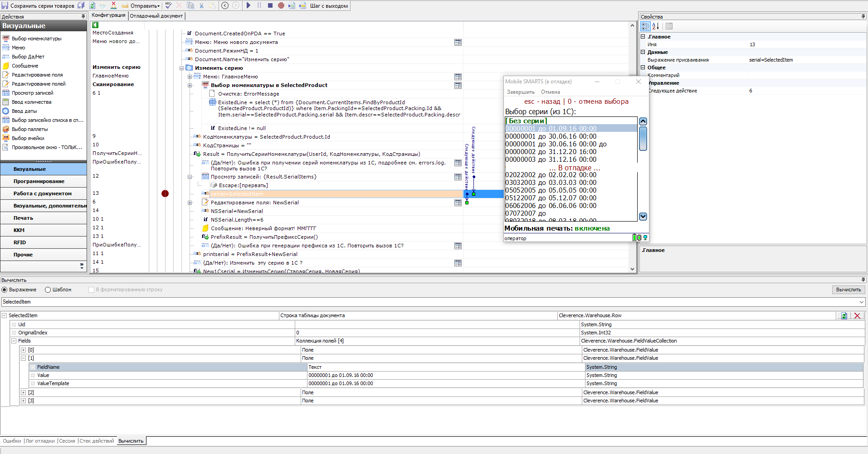Select 'Выбор номенклатуры' visual action
Image resolution: width=868 pixels, height=454 pixels.
pos(36,39)
